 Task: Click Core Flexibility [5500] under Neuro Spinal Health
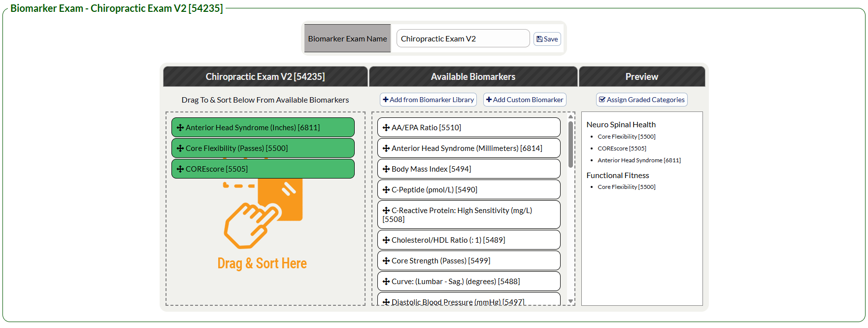(627, 137)
